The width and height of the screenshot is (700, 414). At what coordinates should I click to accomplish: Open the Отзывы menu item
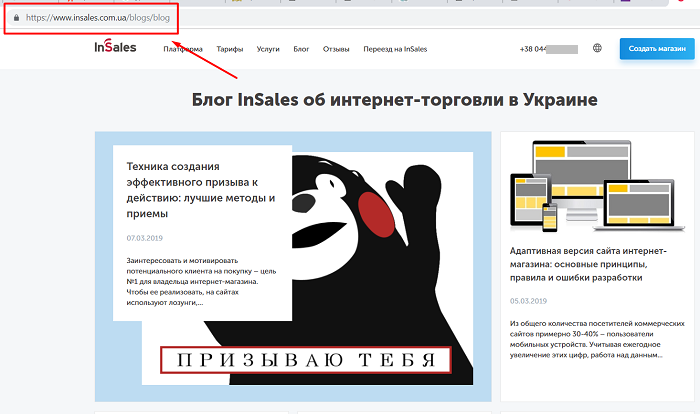point(336,49)
